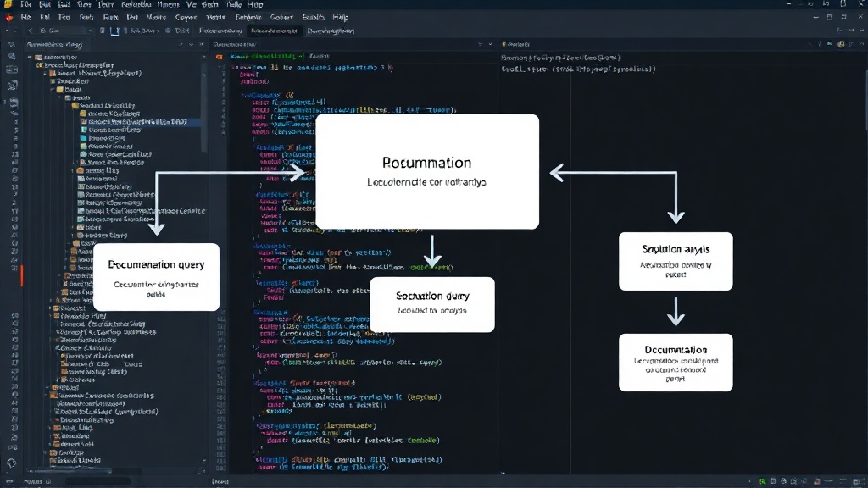Click the yellow app logo in the title bar
This screenshot has height=488, width=868.
8,4
